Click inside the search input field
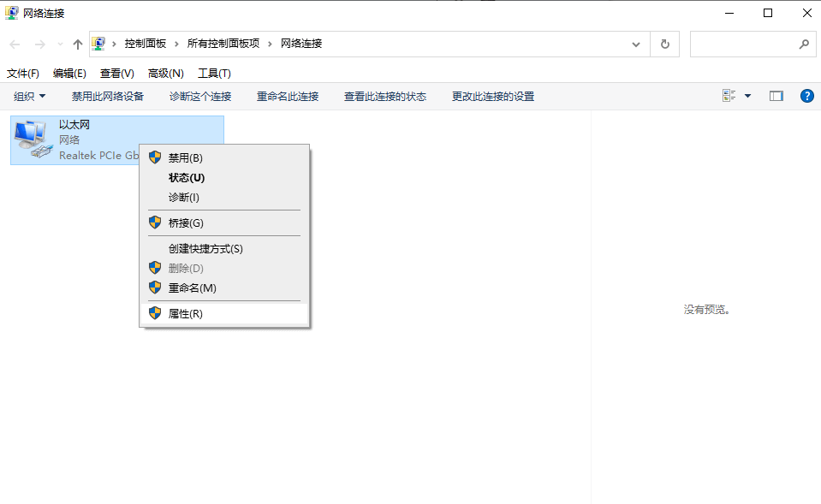821x504 pixels. click(x=745, y=44)
